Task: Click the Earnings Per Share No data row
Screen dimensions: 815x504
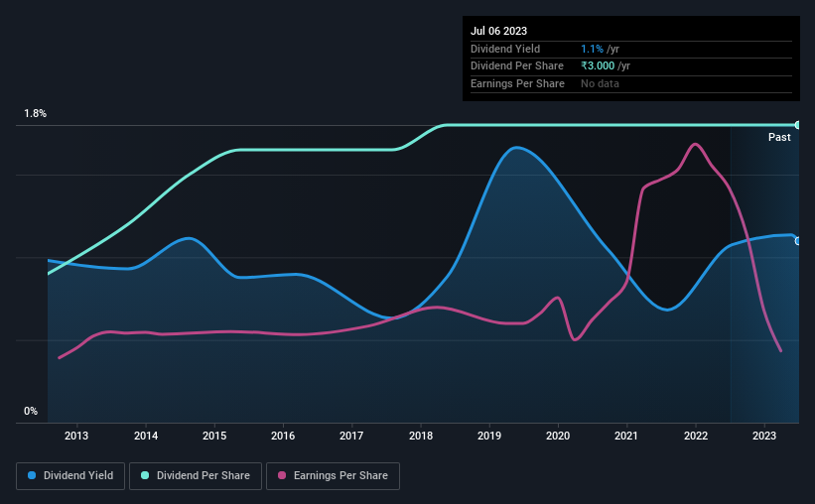Action: (631, 83)
